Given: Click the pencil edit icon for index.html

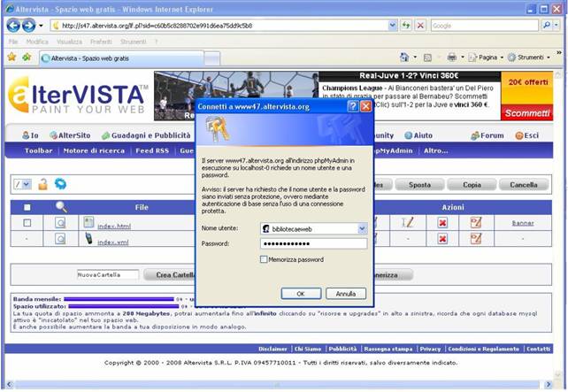Looking at the screenshot, I should 408,222.
